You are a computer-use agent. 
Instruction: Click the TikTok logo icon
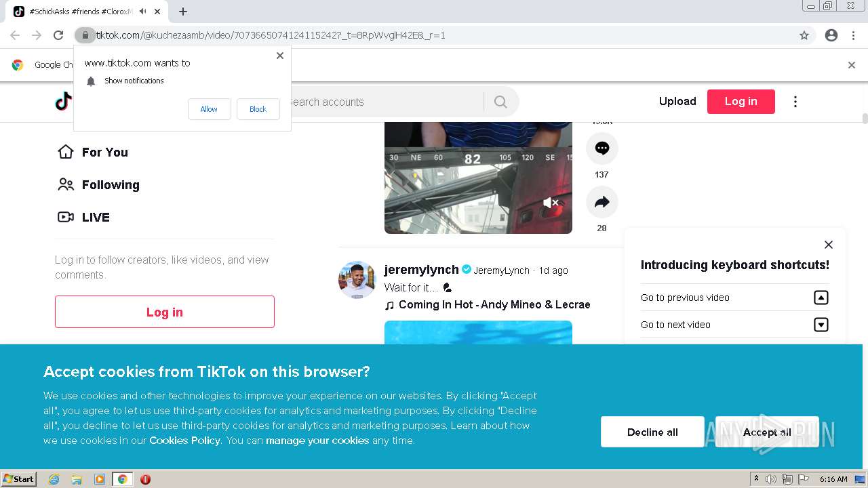(x=64, y=102)
